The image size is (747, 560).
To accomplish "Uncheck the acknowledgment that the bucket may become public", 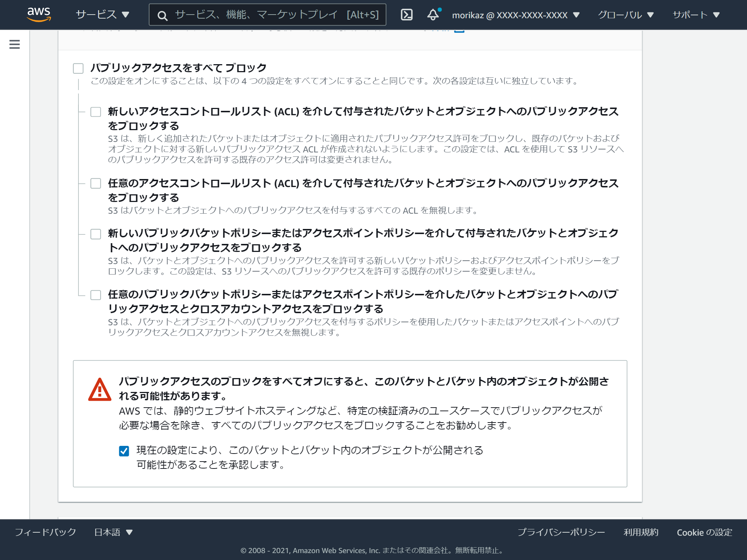I will click(x=124, y=451).
